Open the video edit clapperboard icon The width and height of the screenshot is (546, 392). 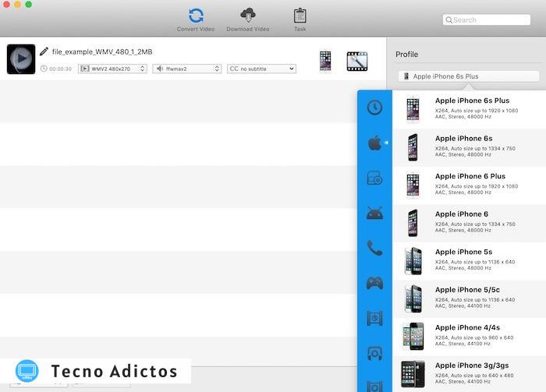pos(357,61)
